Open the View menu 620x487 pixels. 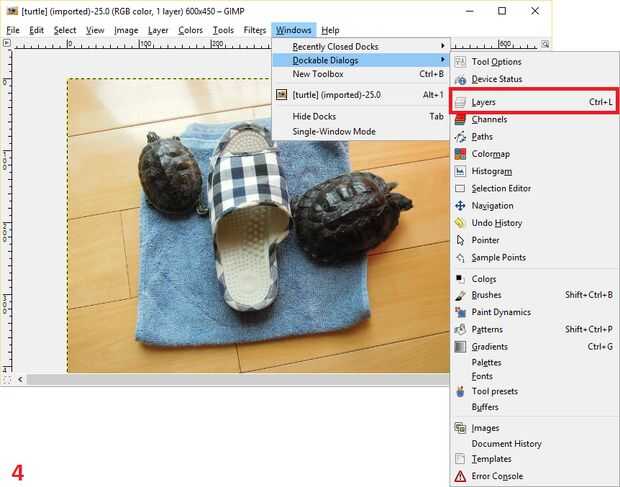click(x=95, y=30)
